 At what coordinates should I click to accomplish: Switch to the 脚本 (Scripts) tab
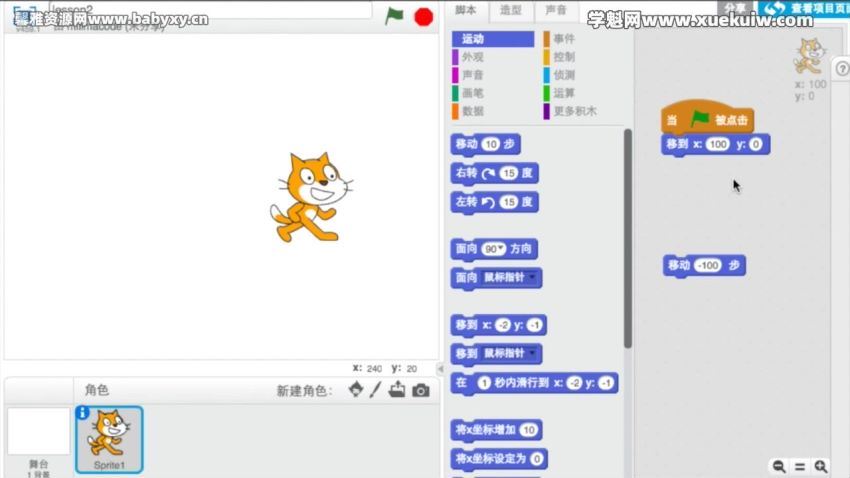tap(466, 10)
